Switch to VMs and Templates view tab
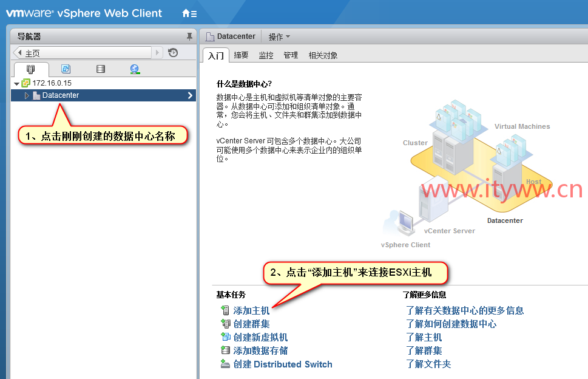Viewport: 588px width, 379px height. 66,69
